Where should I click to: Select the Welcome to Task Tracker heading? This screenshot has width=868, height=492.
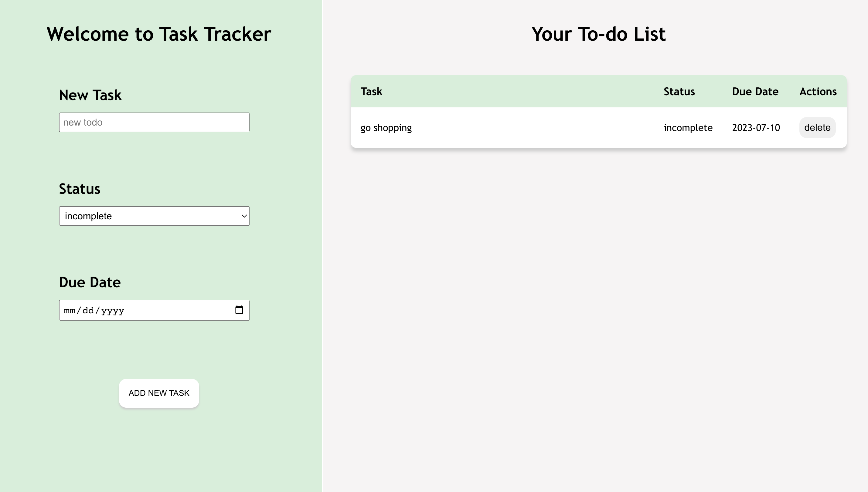158,33
